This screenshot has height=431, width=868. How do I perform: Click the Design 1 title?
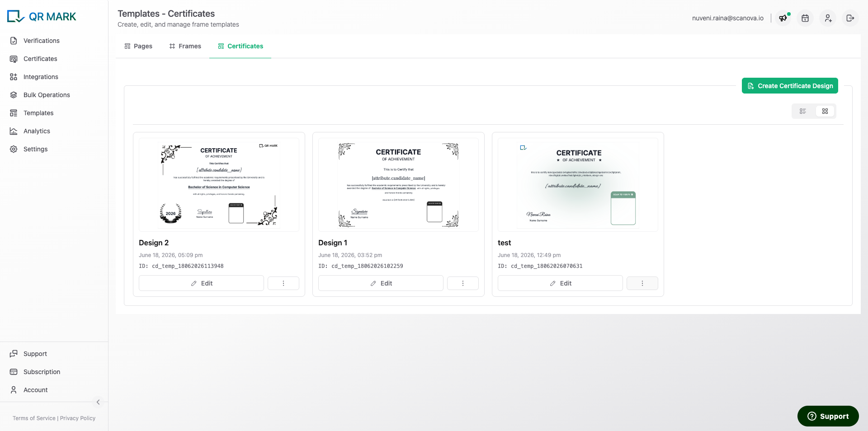[333, 243]
